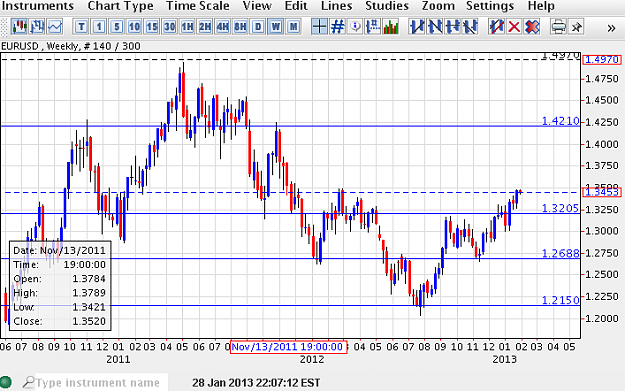Screen dimensions: 625x391
Task: Switch to 4H time scale
Action: click(222, 27)
